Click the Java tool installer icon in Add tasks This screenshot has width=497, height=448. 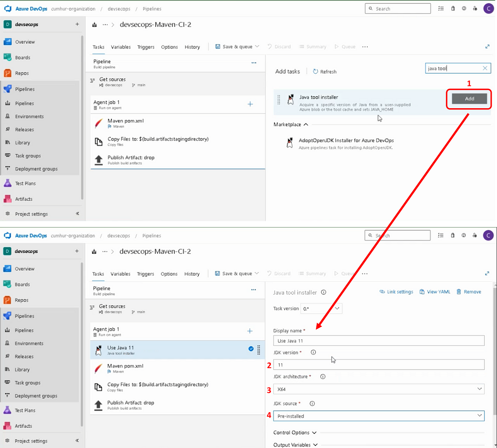(x=291, y=100)
